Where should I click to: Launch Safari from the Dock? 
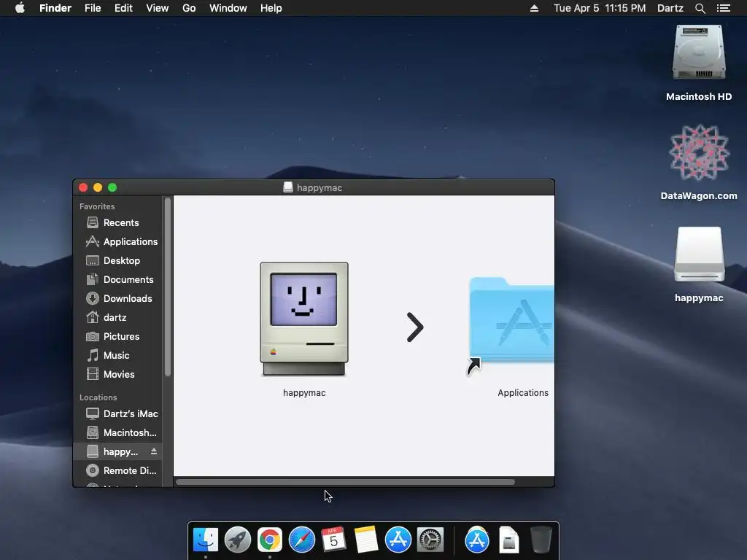(301, 540)
